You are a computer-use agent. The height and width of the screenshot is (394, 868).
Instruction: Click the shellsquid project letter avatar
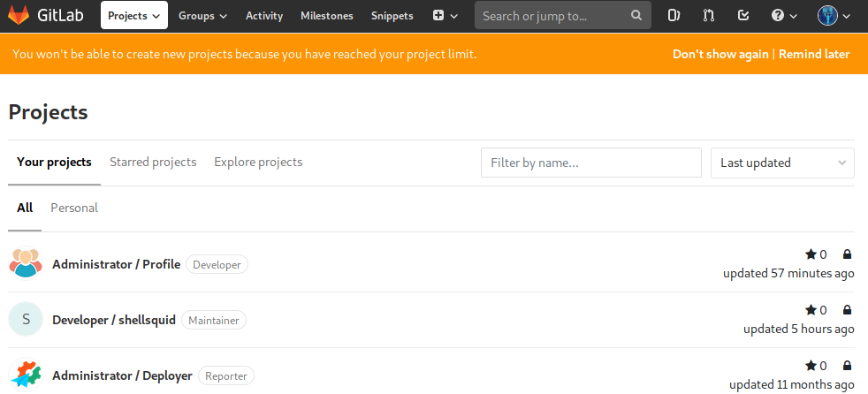(x=26, y=320)
